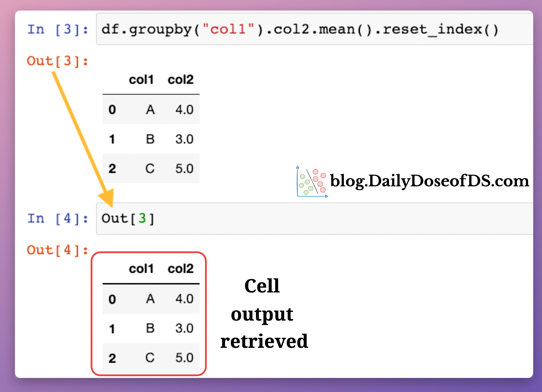Select row 2 with value C 5.0
Image resolution: width=542 pixels, height=392 pixels.
tap(150, 168)
